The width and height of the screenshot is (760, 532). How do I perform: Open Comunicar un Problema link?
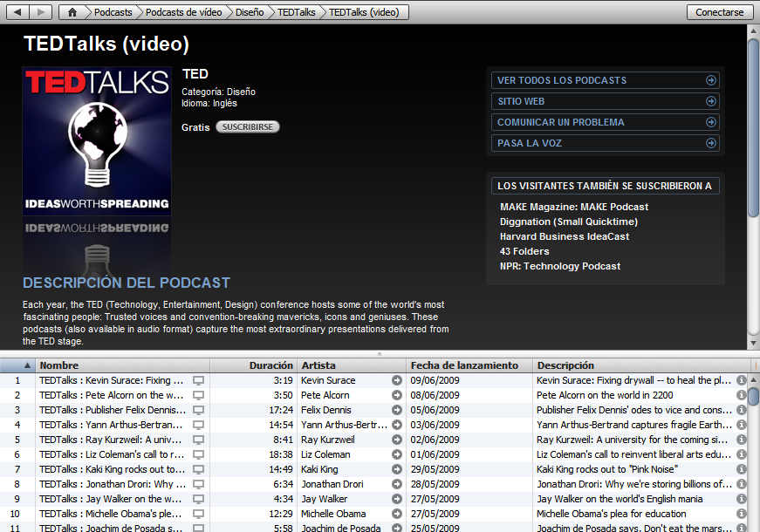605,122
